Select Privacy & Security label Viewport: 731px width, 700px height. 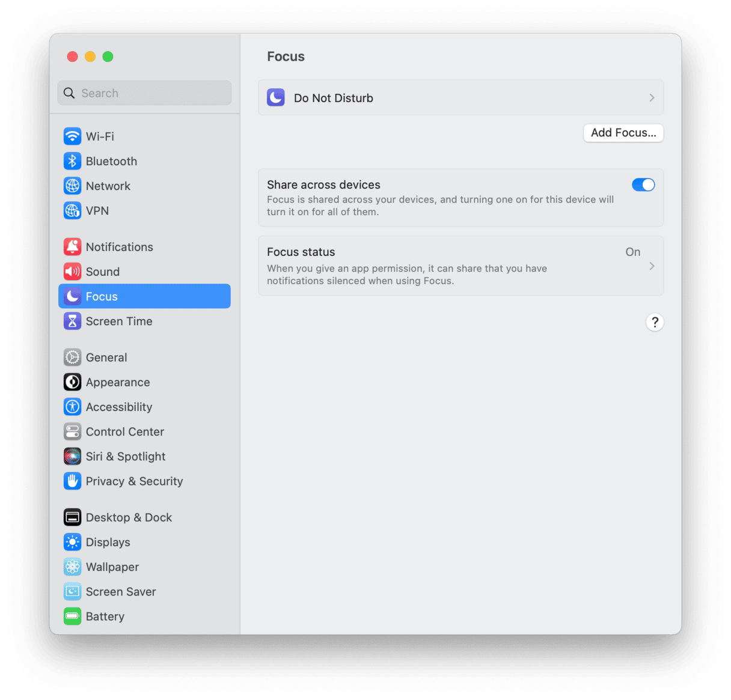(134, 481)
